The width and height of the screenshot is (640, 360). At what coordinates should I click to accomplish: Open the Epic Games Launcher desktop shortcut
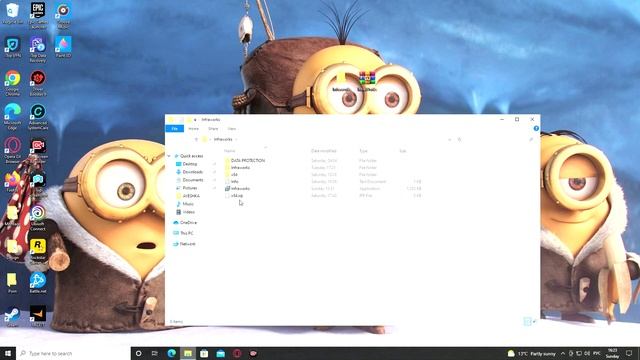tap(38, 15)
